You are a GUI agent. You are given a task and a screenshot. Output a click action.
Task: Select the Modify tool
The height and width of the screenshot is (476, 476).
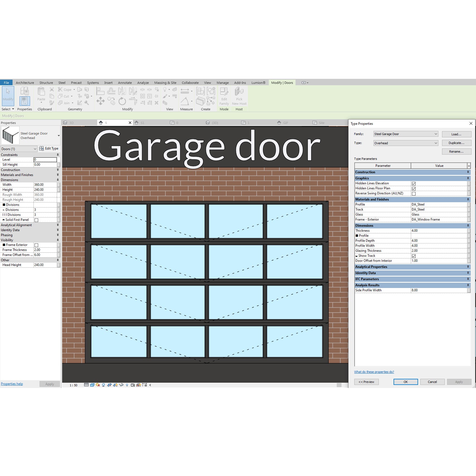pyautogui.click(x=8, y=96)
